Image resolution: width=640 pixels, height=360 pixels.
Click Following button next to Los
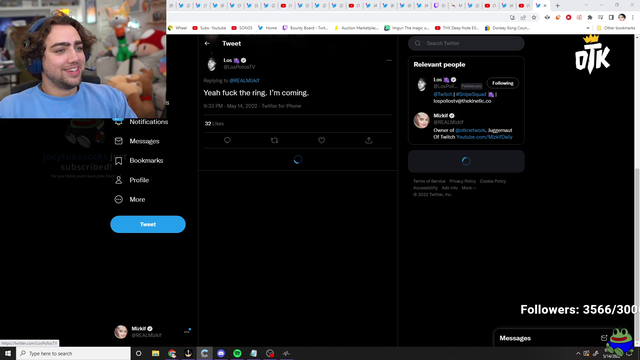(502, 83)
